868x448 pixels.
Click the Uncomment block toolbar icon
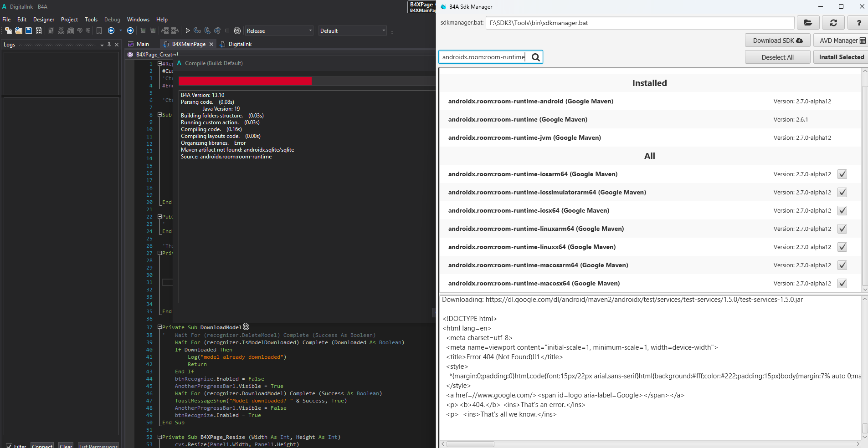point(153,31)
